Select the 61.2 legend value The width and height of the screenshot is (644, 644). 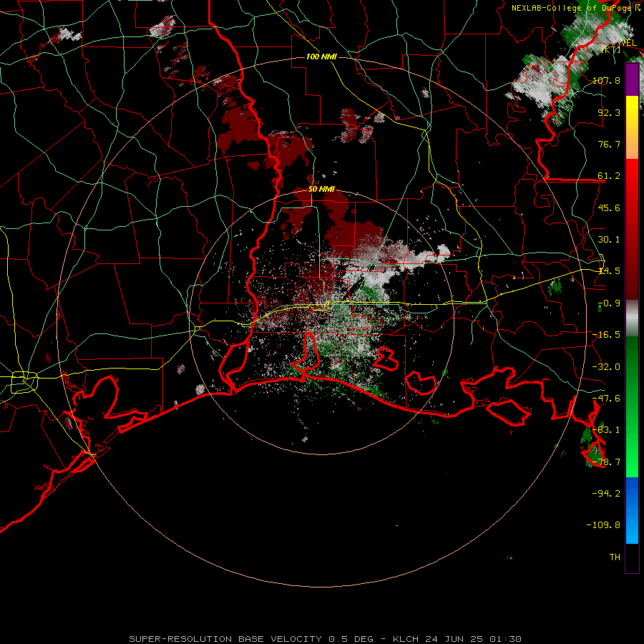(x=609, y=176)
